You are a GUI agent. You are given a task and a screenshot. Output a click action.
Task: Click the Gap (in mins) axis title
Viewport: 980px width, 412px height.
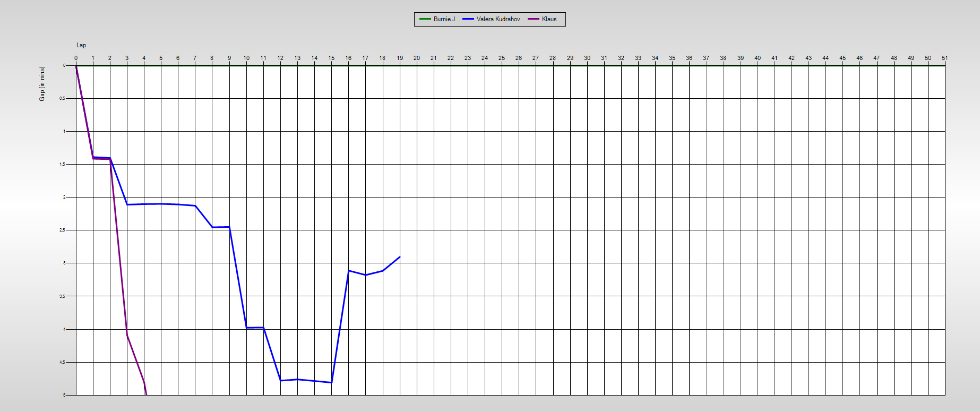(42, 84)
